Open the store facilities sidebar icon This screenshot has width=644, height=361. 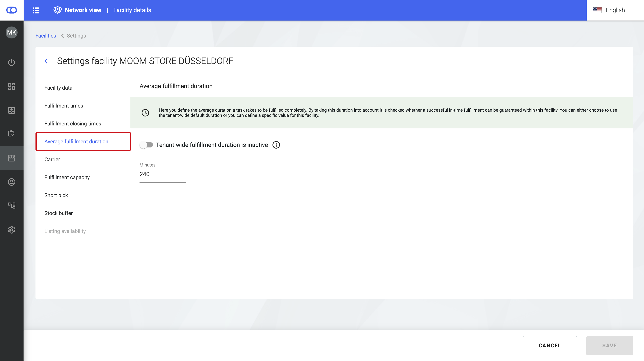pyautogui.click(x=12, y=158)
